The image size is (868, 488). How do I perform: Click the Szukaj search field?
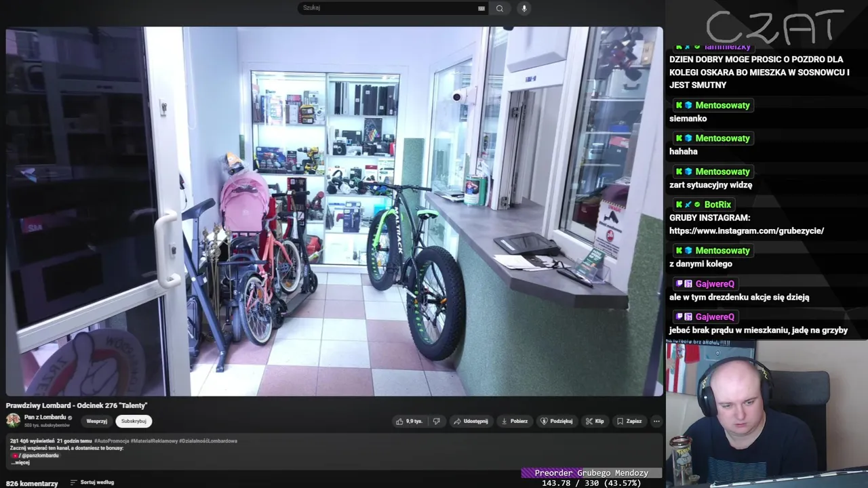394,8
